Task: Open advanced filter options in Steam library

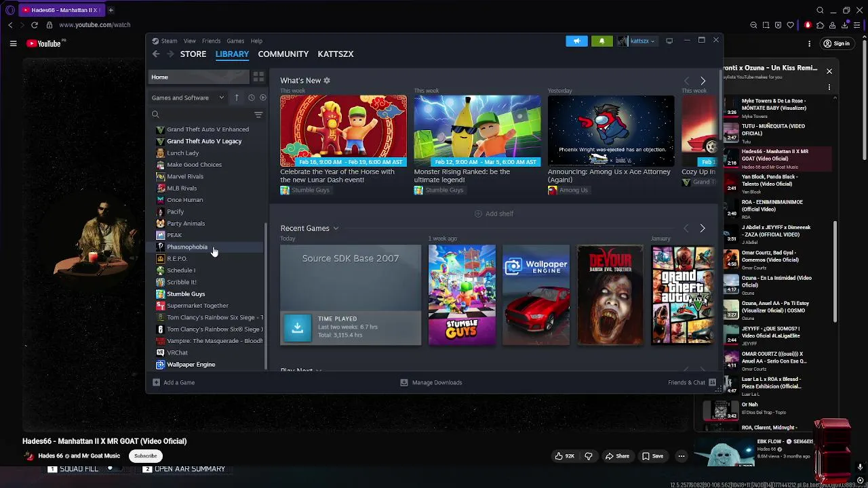Action: pyautogui.click(x=258, y=115)
